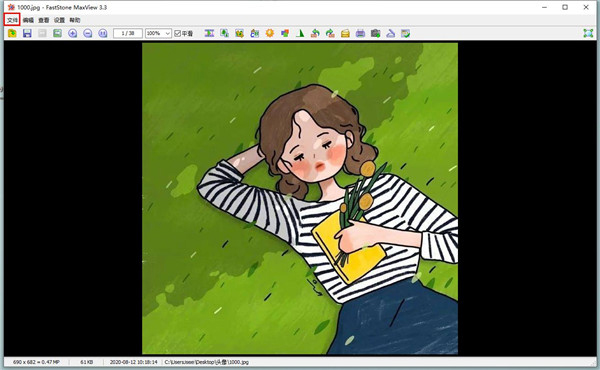Viewport: 600px width, 370px height.
Task: Select the crop tool icon
Action: pos(240,34)
